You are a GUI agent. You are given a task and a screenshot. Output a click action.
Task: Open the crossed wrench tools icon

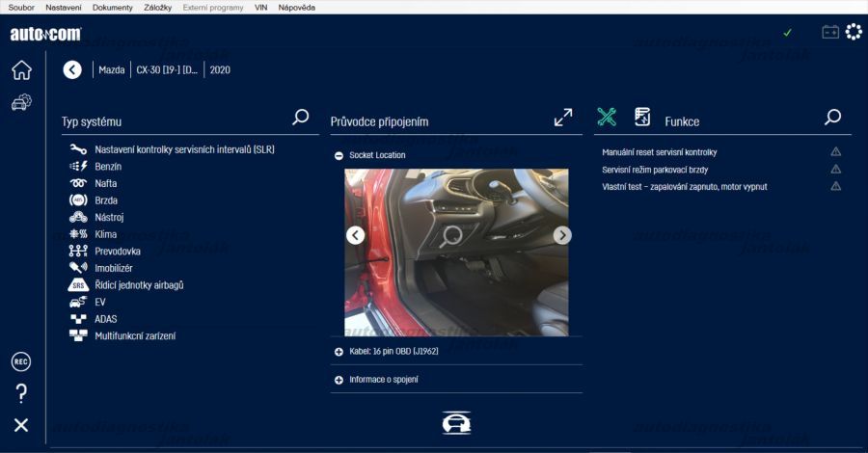[607, 117]
